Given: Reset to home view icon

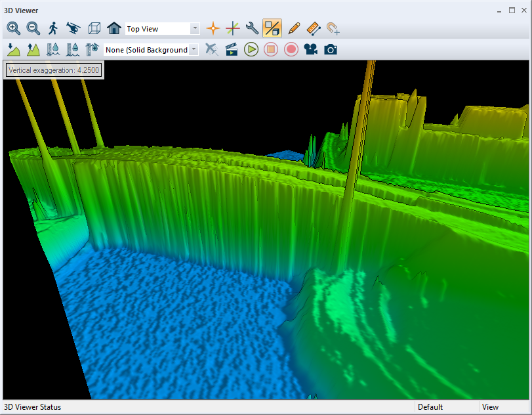Looking at the screenshot, I should (x=114, y=28).
